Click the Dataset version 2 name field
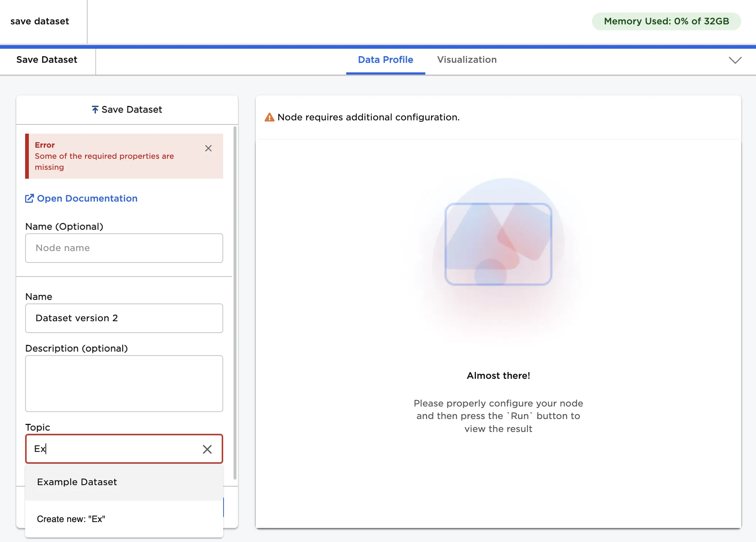Screen dimensions: 756x542 pyautogui.click(x=124, y=318)
